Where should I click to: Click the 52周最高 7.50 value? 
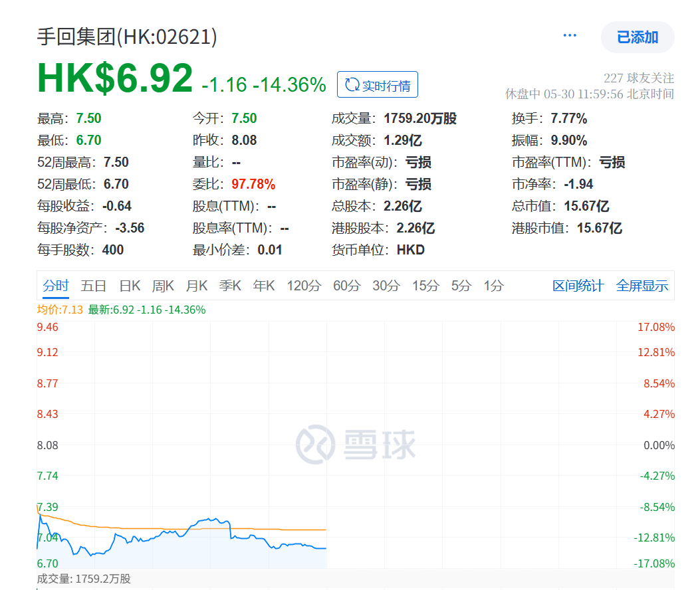(x=116, y=162)
